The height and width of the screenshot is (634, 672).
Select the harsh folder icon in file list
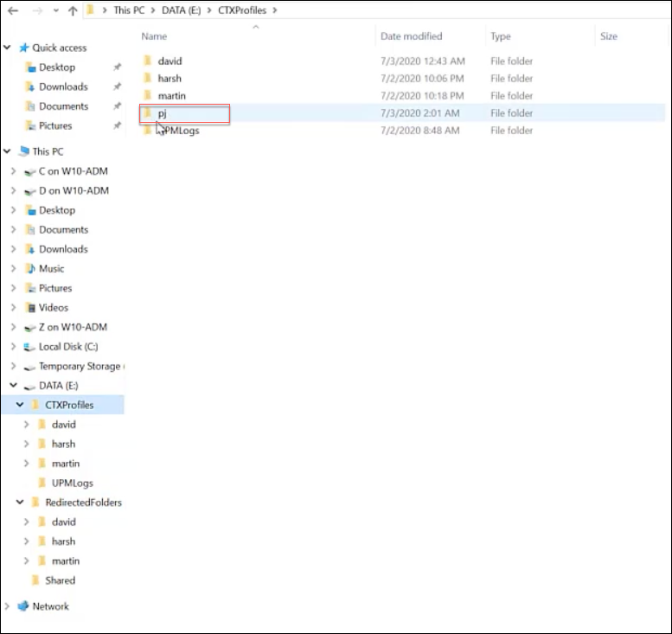coord(147,78)
